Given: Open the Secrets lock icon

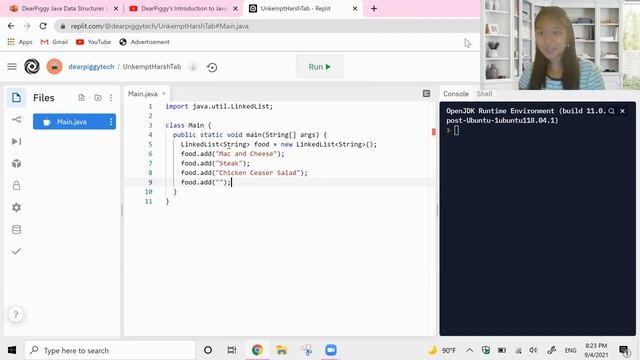Looking at the screenshot, I should click(16, 185).
